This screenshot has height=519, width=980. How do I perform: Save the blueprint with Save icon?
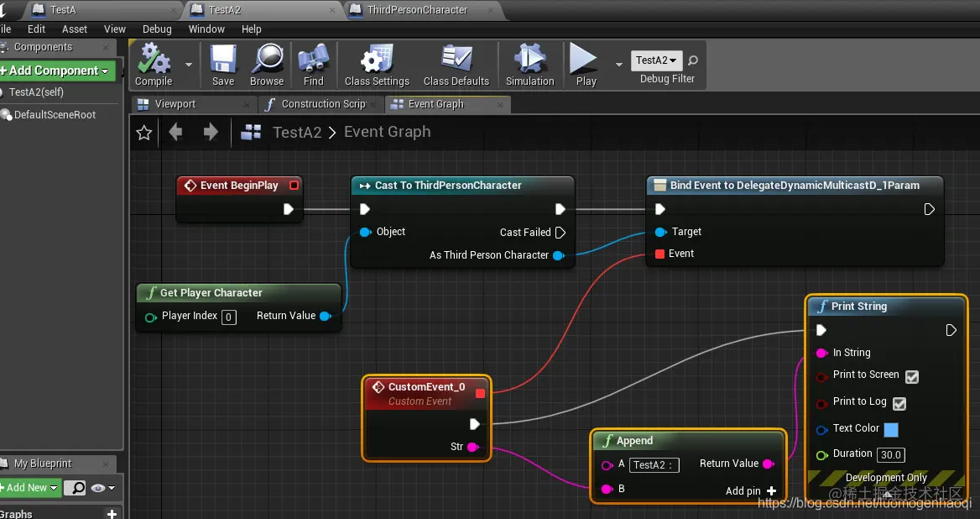point(223,65)
